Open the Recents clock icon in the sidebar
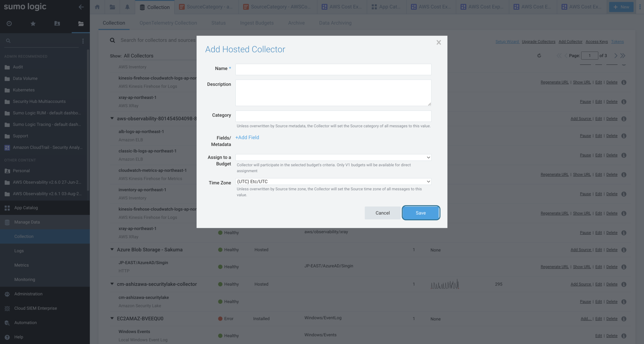The width and height of the screenshot is (644, 344). click(x=9, y=23)
